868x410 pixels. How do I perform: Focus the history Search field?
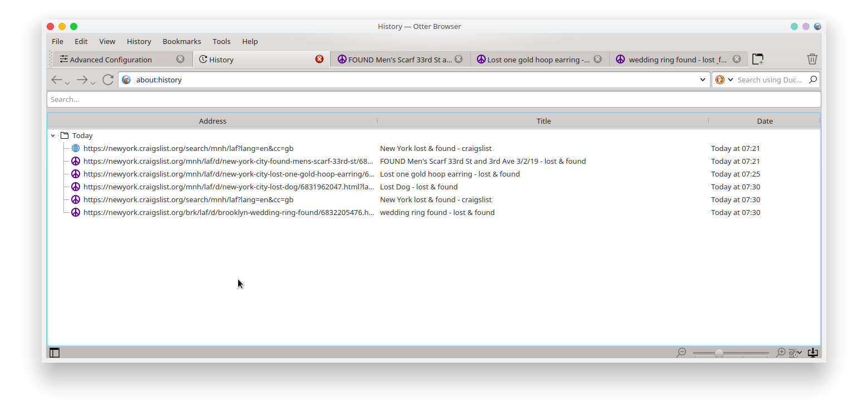coord(434,99)
